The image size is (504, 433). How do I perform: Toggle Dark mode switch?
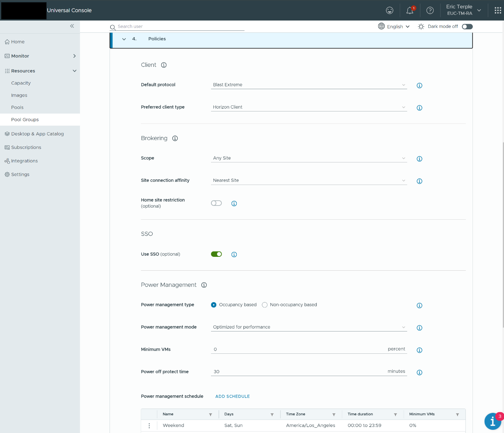[x=467, y=27]
